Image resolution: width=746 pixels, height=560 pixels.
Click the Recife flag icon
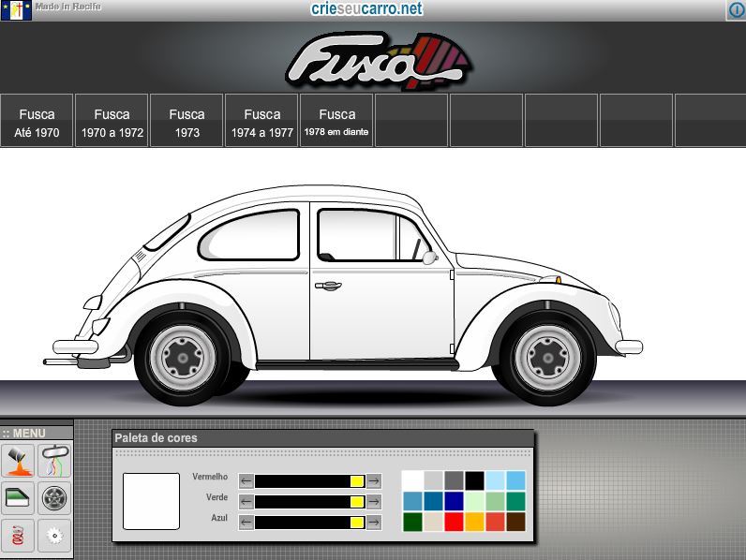pyautogui.click(x=16, y=10)
